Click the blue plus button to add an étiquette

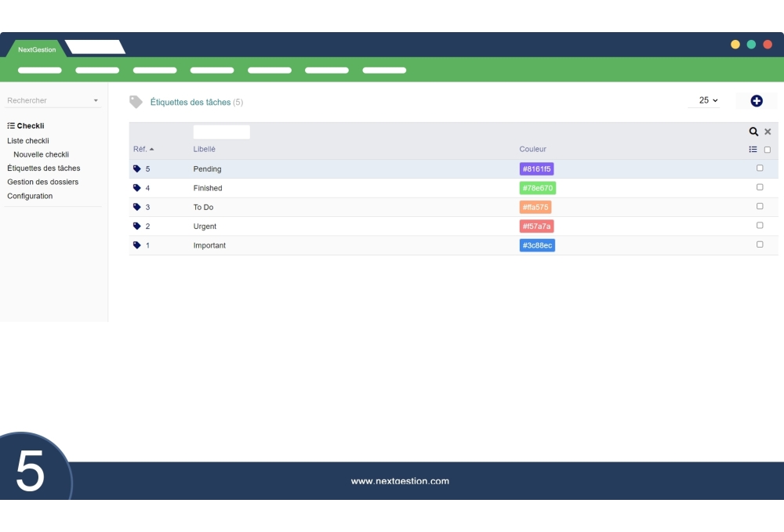[x=756, y=100]
